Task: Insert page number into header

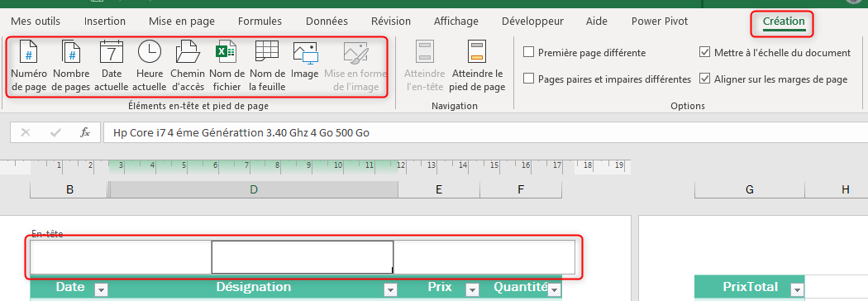Action: (28, 66)
